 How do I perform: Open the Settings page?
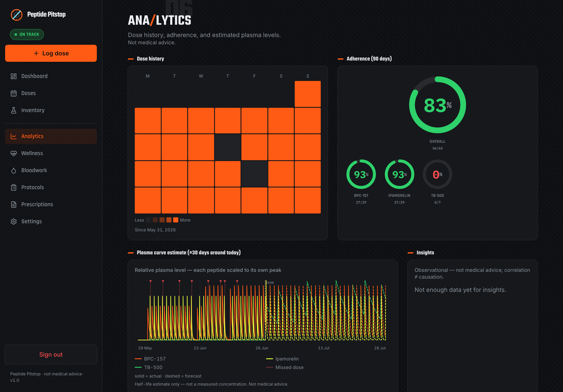[x=51, y=222]
